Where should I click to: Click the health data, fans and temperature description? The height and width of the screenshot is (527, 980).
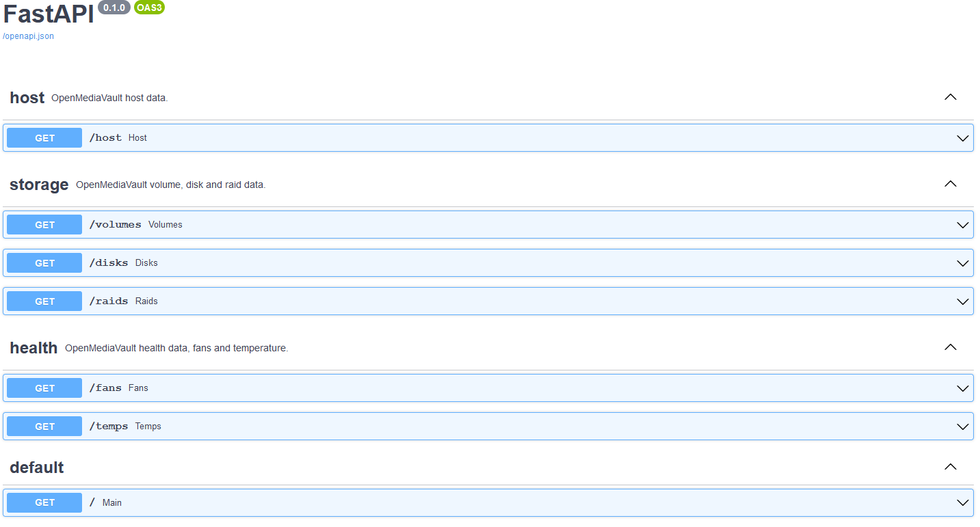point(176,349)
